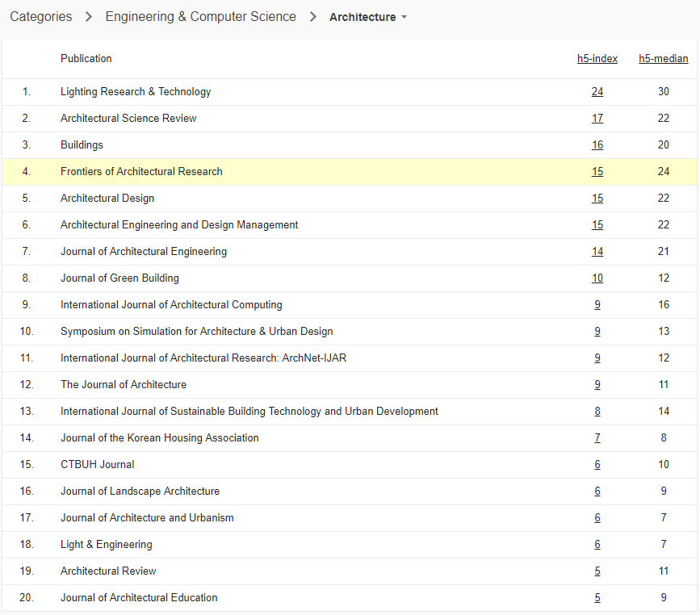Open h5-index for Architectural Engineering and Design Management
The width and height of the screenshot is (700, 615).
pos(597,225)
